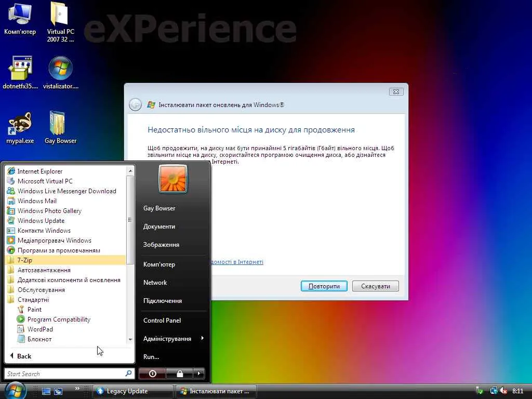Open Control Panel from Start menu
The width and height of the screenshot is (532, 399).
pyautogui.click(x=173, y=320)
